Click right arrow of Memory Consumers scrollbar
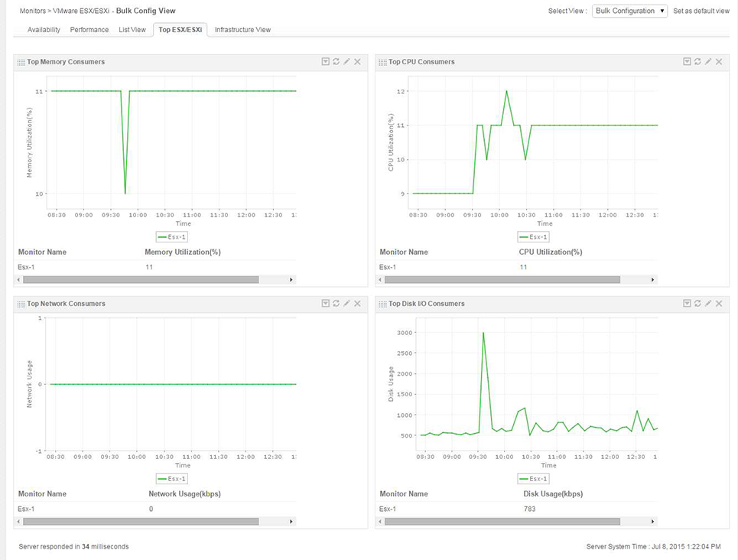The height and width of the screenshot is (560, 738). pyautogui.click(x=291, y=280)
